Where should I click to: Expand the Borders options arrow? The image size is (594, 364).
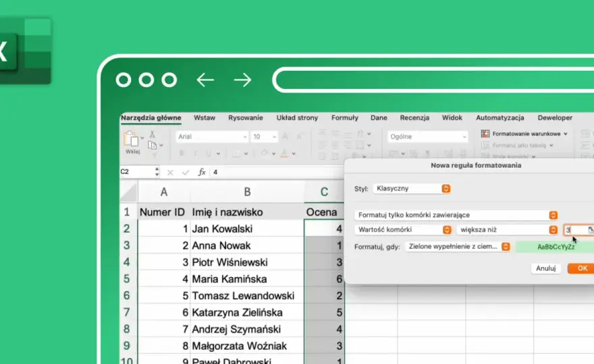[x=246, y=154]
